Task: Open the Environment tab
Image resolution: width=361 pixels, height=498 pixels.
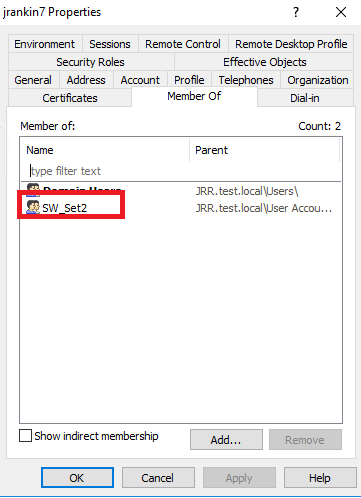Action: [x=45, y=44]
